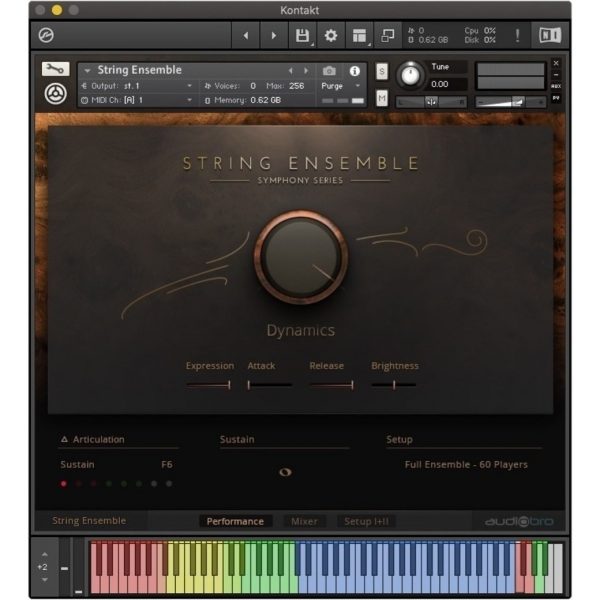Click the PV button in instrument header

click(x=556, y=98)
